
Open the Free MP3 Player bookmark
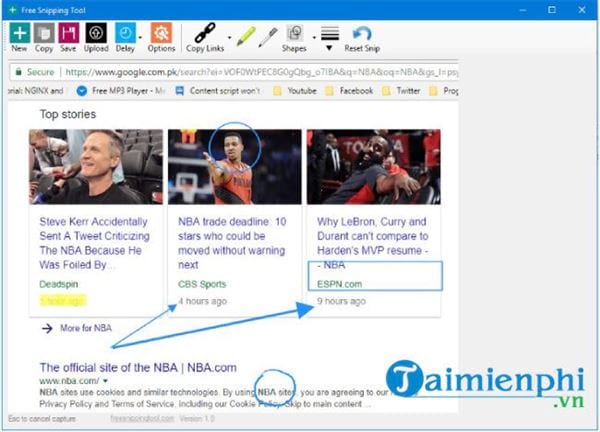click(121, 91)
